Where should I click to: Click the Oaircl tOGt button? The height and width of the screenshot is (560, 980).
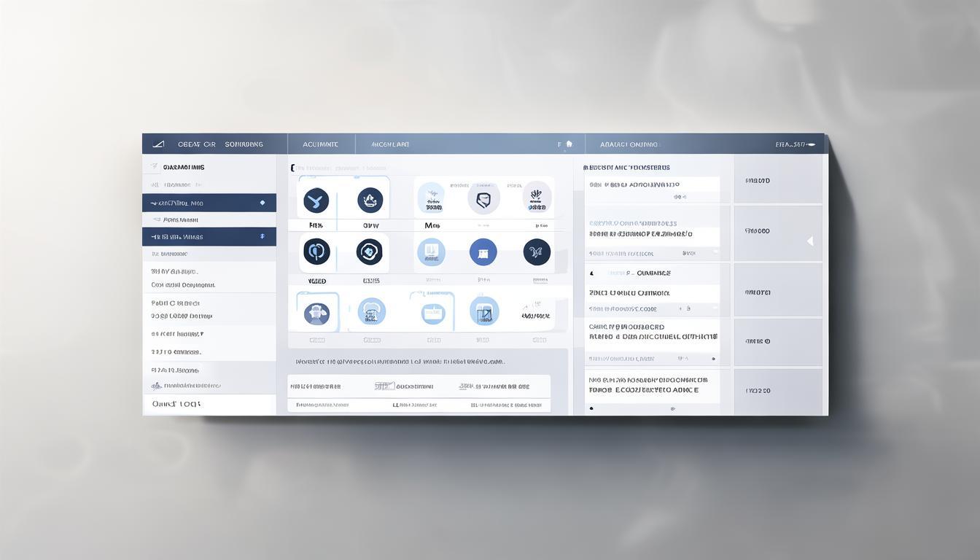[209, 404]
